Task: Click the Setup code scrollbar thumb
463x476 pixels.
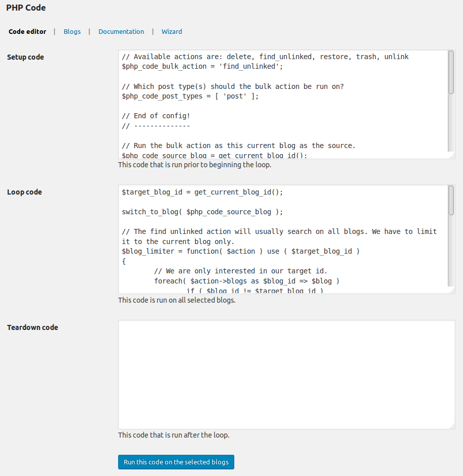Action: pyautogui.click(x=451, y=72)
